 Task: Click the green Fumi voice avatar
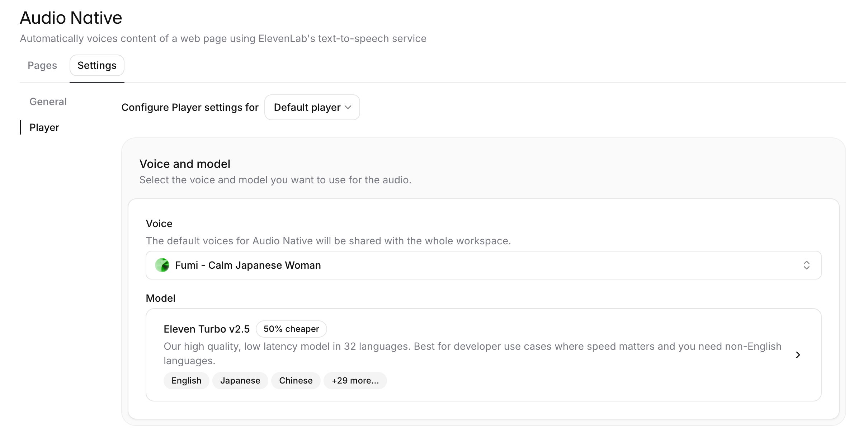[162, 265]
